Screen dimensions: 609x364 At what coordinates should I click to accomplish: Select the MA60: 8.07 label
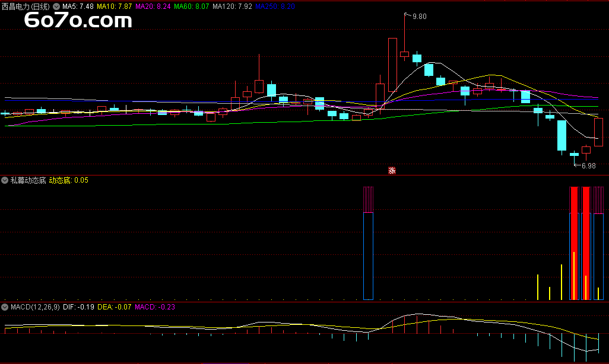(x=191, y=7)
